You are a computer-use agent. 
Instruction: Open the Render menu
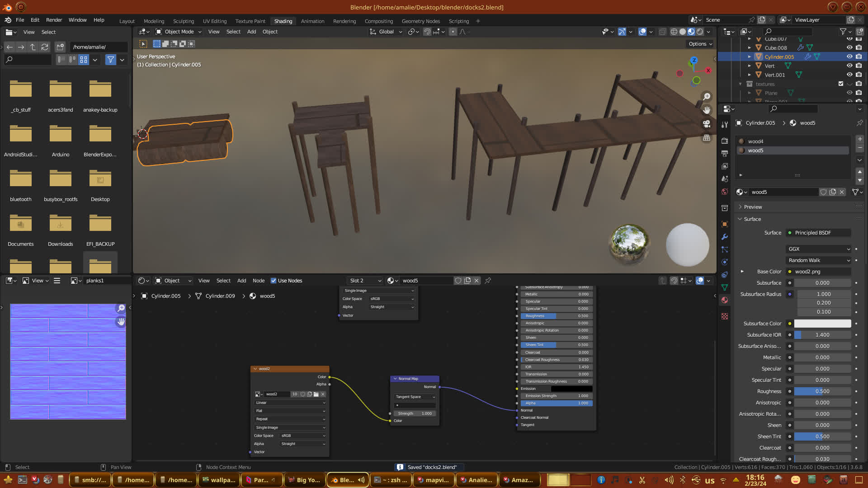(54, 20)
